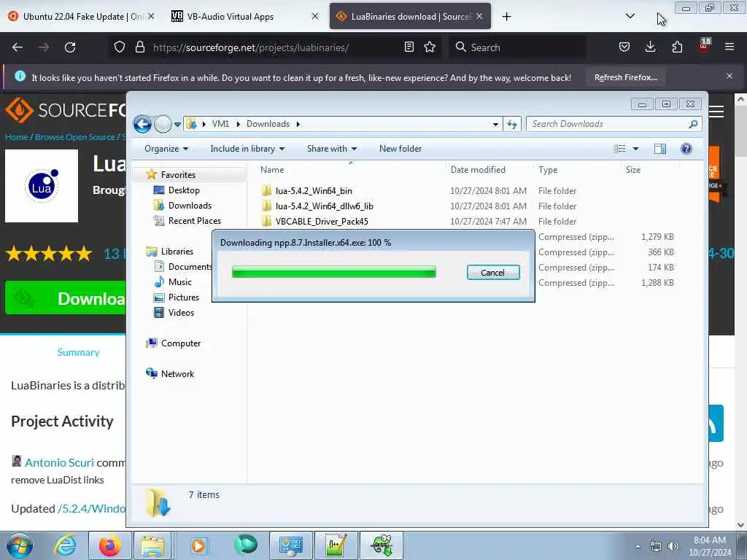Open SourceForge Summary tab
The height and width of the screenshot is (560, 747).
click(78, 352)
